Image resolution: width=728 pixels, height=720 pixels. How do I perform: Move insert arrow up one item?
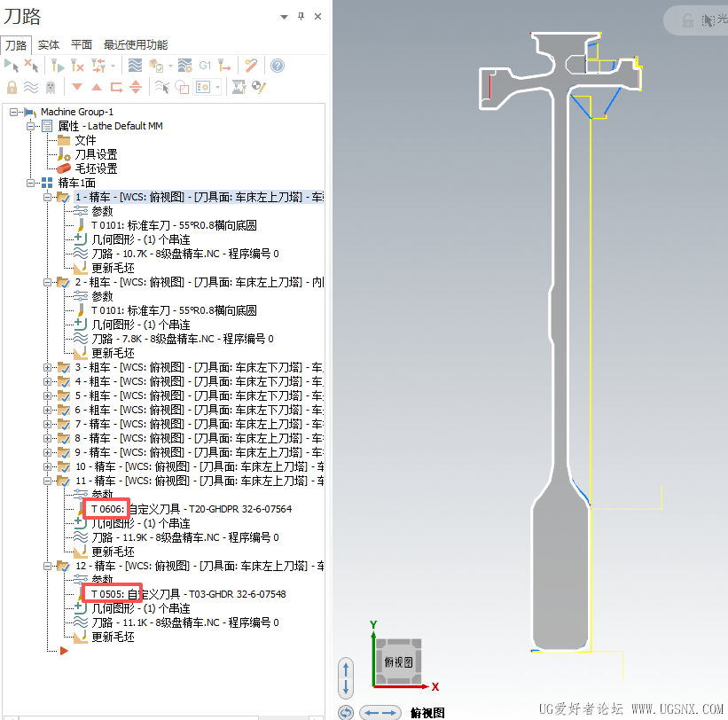[x=97, y=87]
